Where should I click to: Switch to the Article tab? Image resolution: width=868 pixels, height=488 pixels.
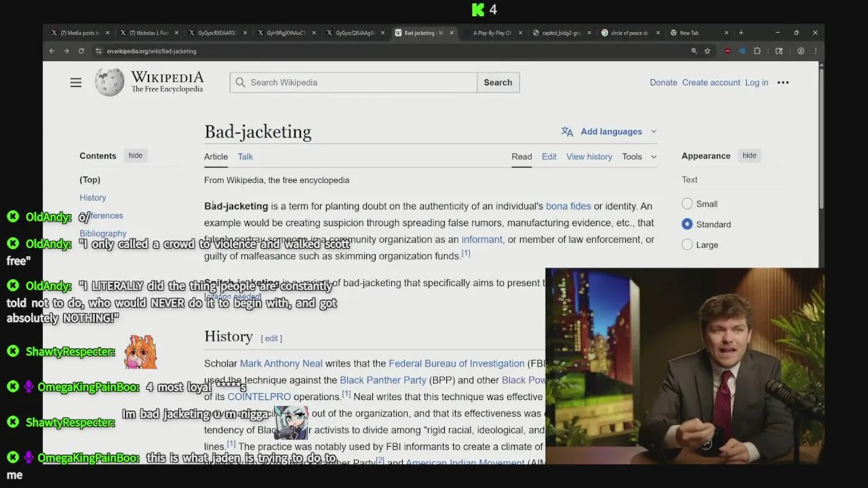tap(216, 157)
